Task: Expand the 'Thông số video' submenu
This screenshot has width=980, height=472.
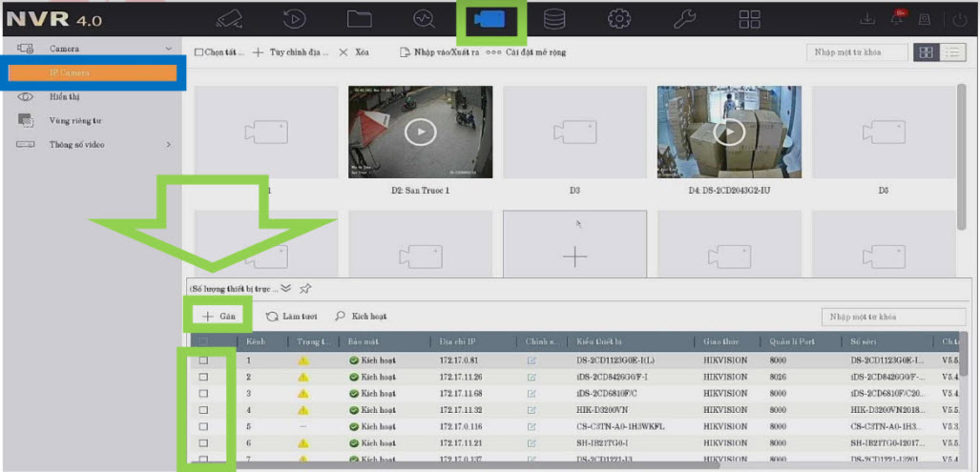Action: [169, 145]
